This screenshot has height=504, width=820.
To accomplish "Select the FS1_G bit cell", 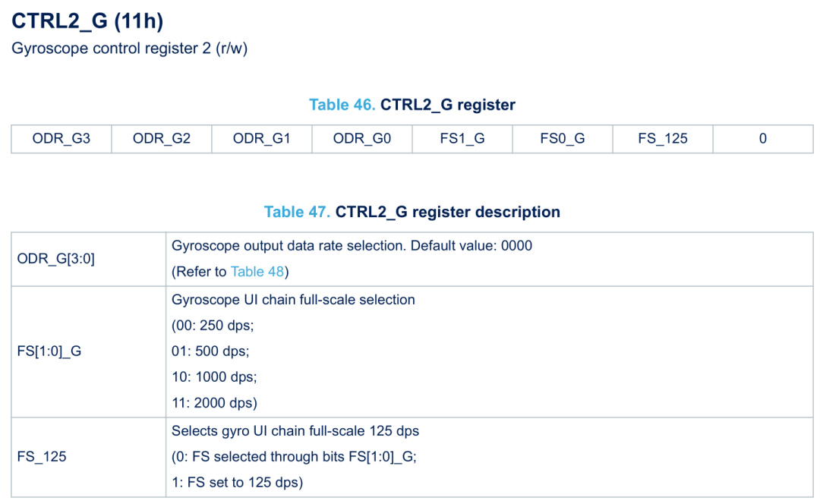I will (462, 138).
